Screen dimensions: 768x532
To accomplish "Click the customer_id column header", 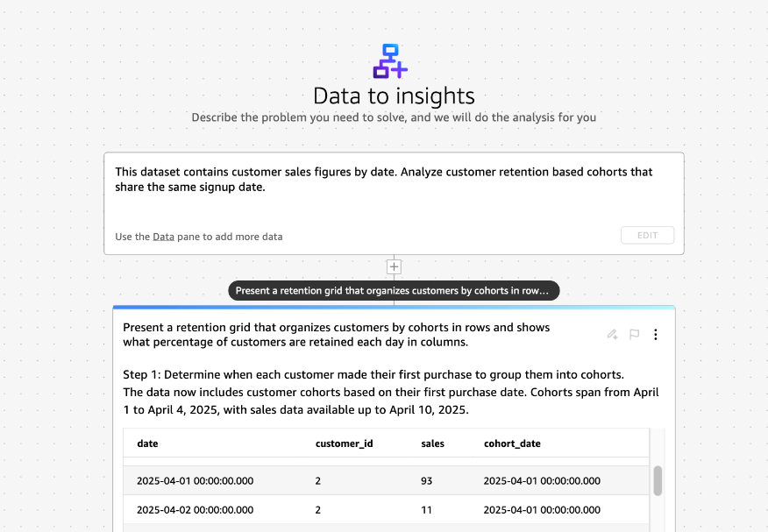I will pos(344,443).
